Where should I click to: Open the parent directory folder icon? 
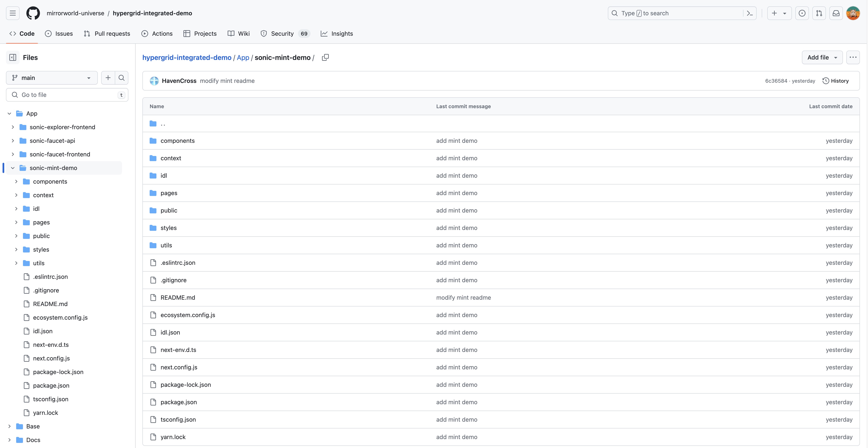(x=153, y=124)
